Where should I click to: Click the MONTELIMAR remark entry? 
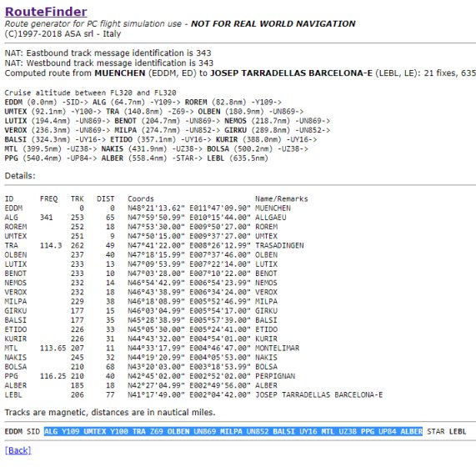(277, 348)
